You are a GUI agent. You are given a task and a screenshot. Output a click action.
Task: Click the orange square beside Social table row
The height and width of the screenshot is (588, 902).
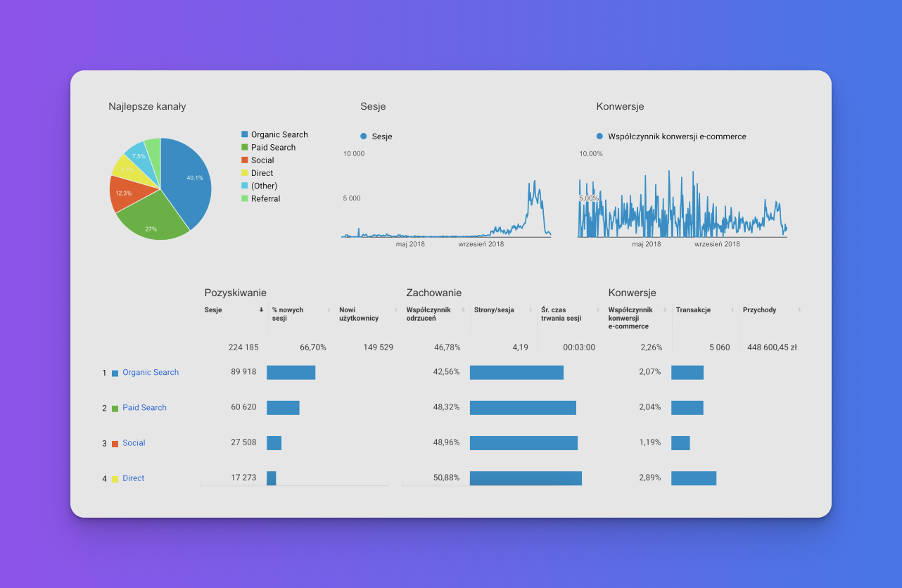tap(115, 444)
